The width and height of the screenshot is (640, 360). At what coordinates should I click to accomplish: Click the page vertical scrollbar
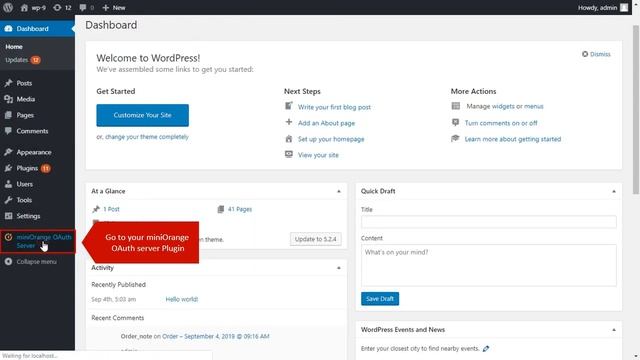(x=636, y=109)
